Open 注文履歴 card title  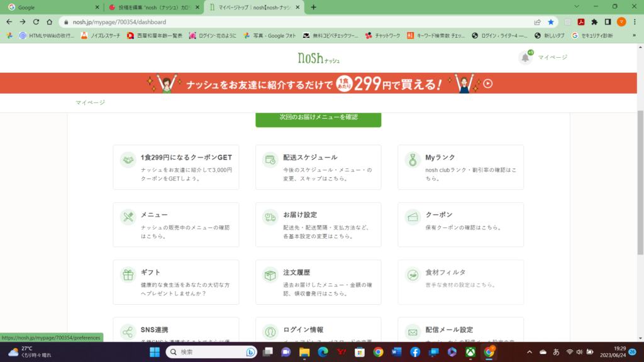click(x=297, y=273)
